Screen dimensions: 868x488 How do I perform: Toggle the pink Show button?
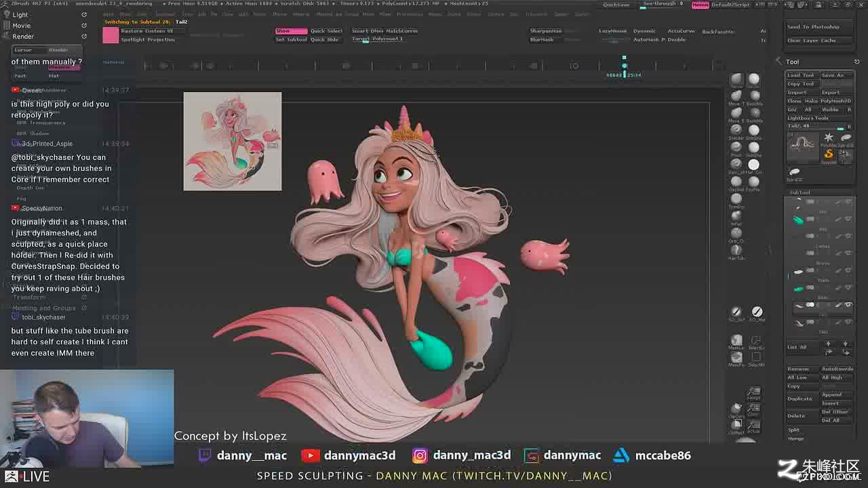pyautogui.click(x=291, y=30)
